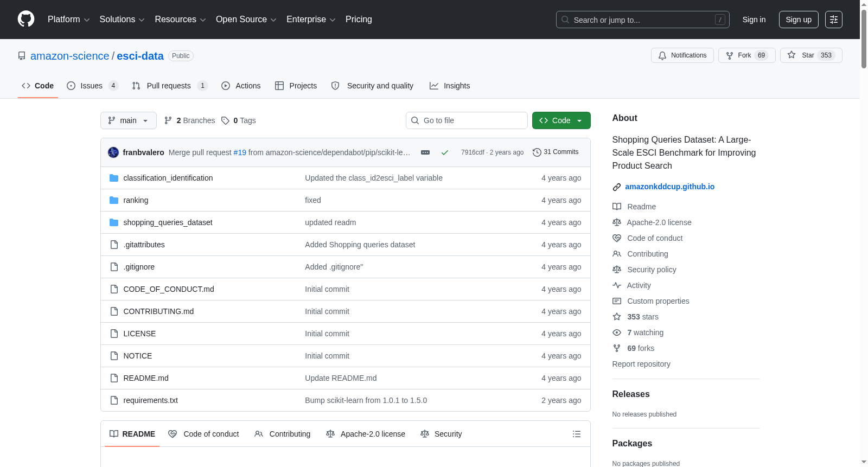Click the GitHub logo icon
The image size is (868, 467).
[x=26, y=19]
